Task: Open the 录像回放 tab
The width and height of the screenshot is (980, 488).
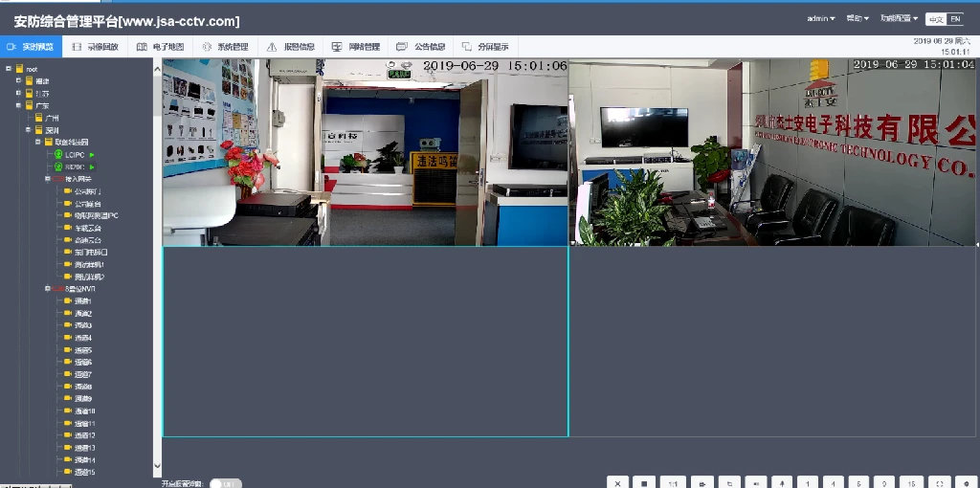Action: tap(96, 47)
